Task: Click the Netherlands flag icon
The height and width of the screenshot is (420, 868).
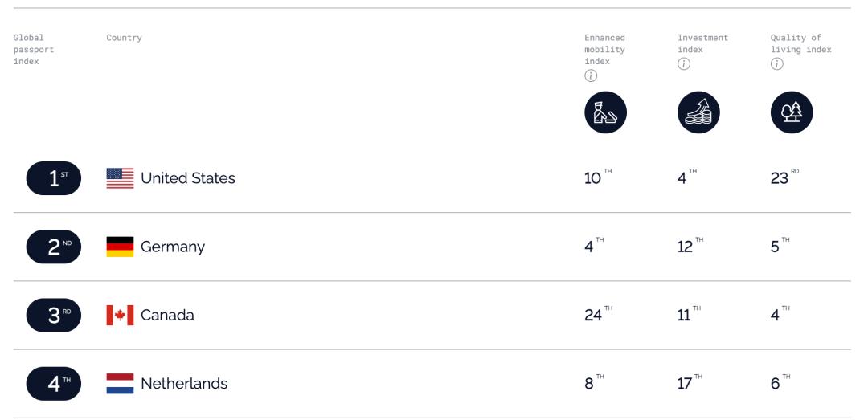Action: pyautogui.click(x=120, y=383)
